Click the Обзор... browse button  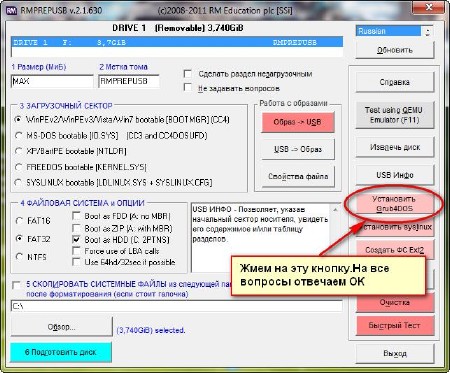tap(61, 327)
